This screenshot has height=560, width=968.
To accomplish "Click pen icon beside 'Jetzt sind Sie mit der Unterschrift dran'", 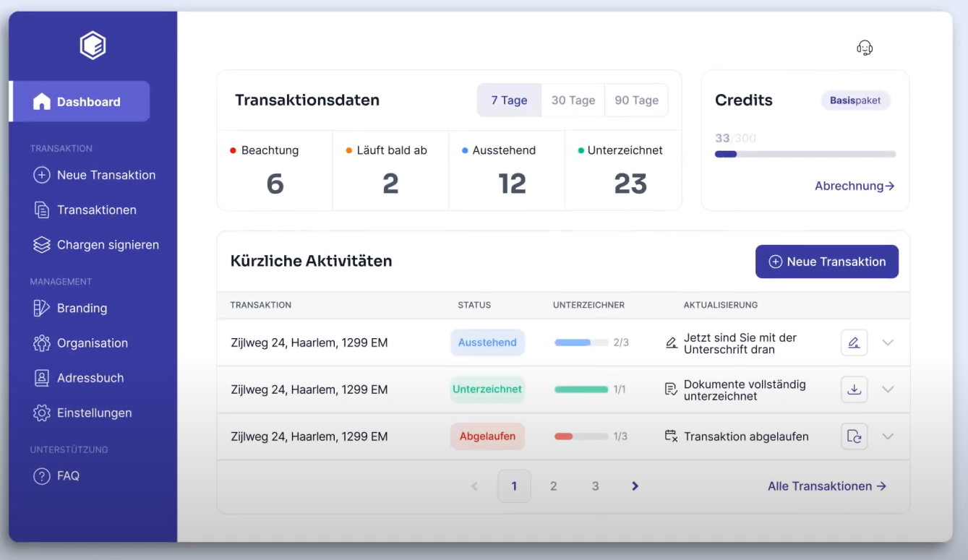I will point(672,343).
